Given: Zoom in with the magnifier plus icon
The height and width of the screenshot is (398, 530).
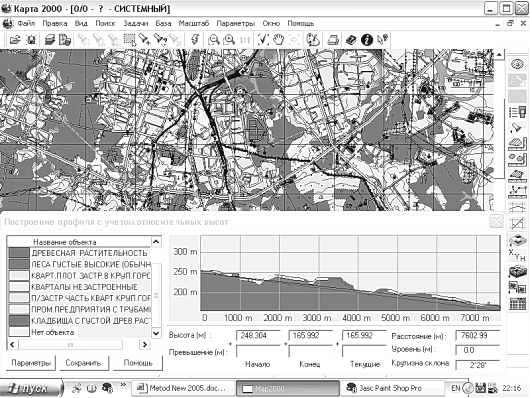Looking at the screenshot, I should point(229,40).
